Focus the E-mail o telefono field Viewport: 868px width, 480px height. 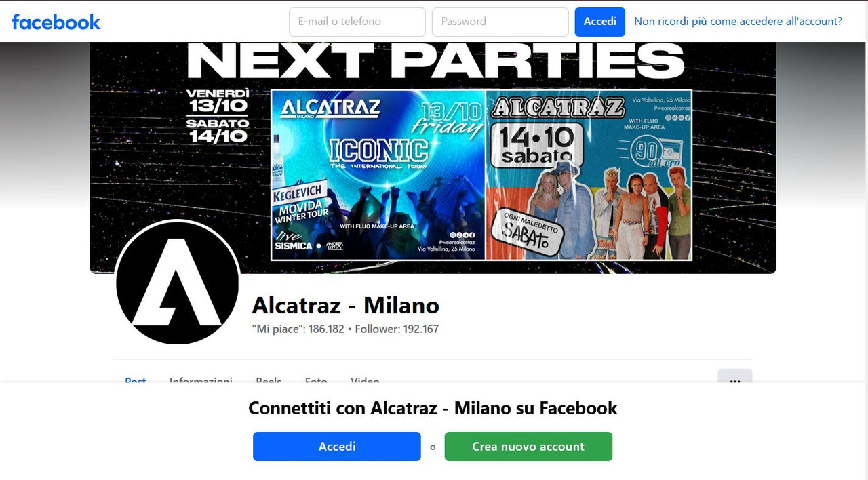(357, 22)
